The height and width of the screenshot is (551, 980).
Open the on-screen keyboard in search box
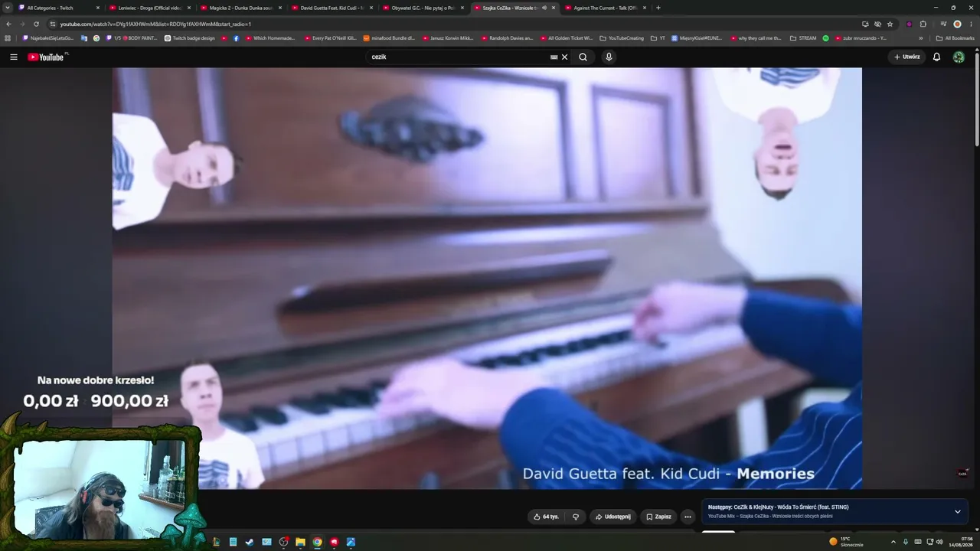tap(554, 57)
